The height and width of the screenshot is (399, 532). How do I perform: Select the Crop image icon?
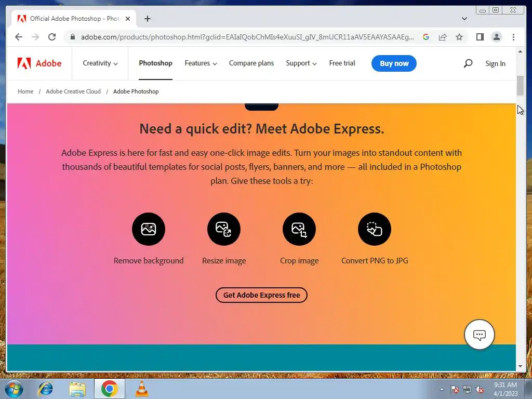pos(299,229)
